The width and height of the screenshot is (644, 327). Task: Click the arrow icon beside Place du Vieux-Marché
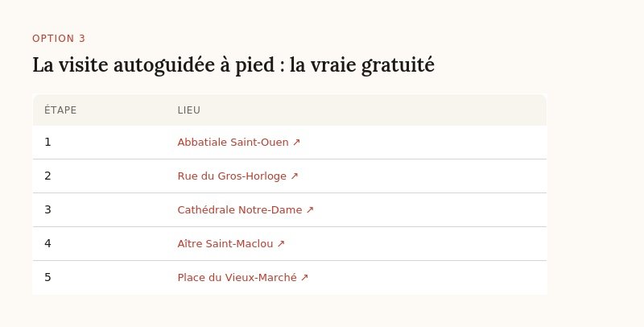(x=304, y=277)
